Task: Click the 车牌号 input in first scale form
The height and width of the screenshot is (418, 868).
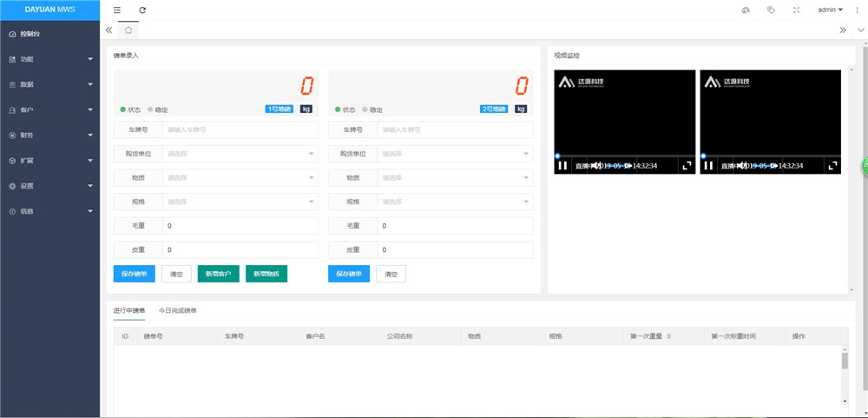Action: point(240,129)
